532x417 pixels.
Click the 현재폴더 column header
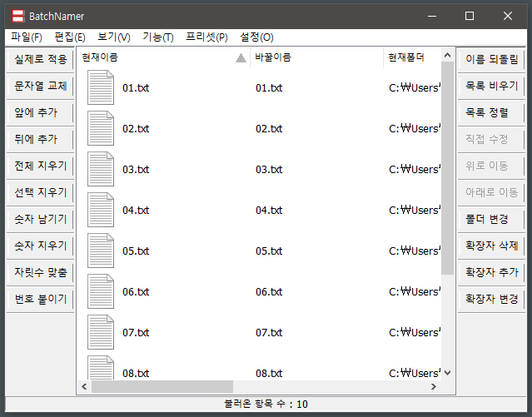pos(412,57)
